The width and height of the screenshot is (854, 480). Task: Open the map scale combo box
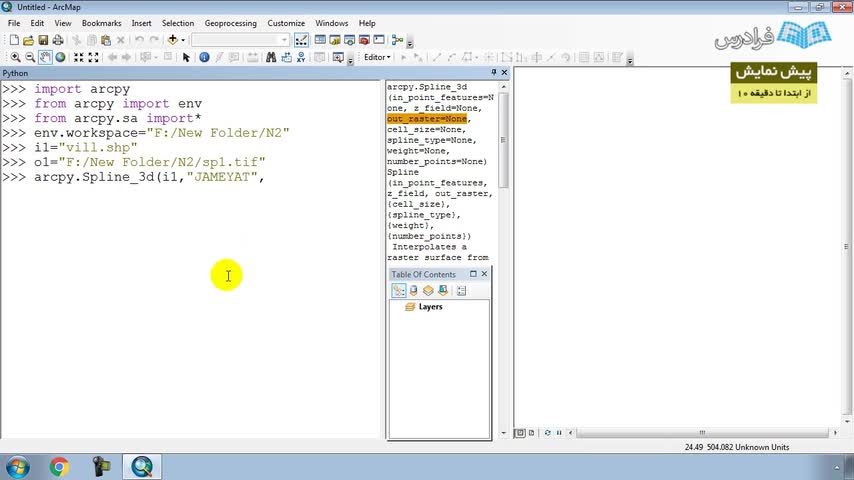click(x=240, y=40)
